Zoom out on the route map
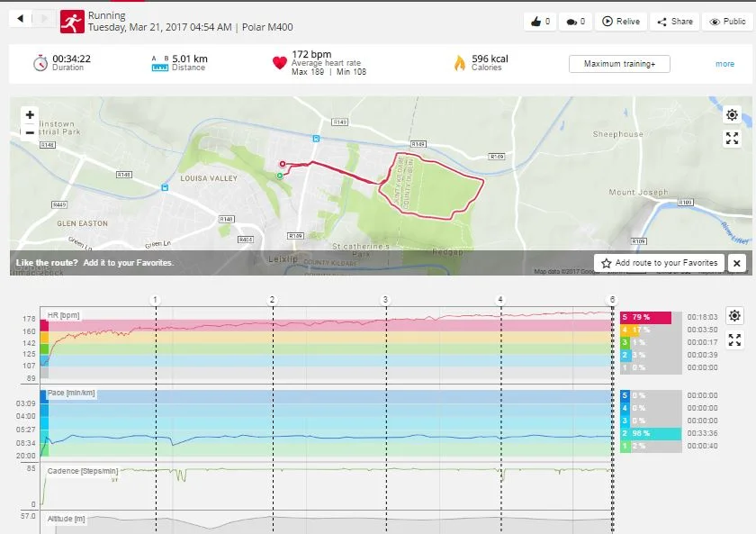Image resolution: width=756 pixels, height=534 pixels. (30, 132)
